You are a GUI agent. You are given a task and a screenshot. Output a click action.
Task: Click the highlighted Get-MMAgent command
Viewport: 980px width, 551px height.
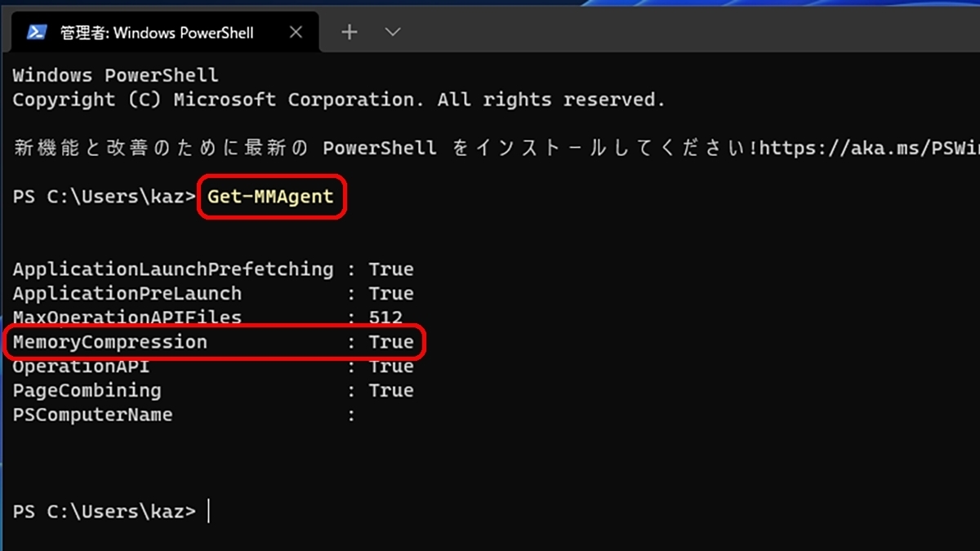click(271, 197)
